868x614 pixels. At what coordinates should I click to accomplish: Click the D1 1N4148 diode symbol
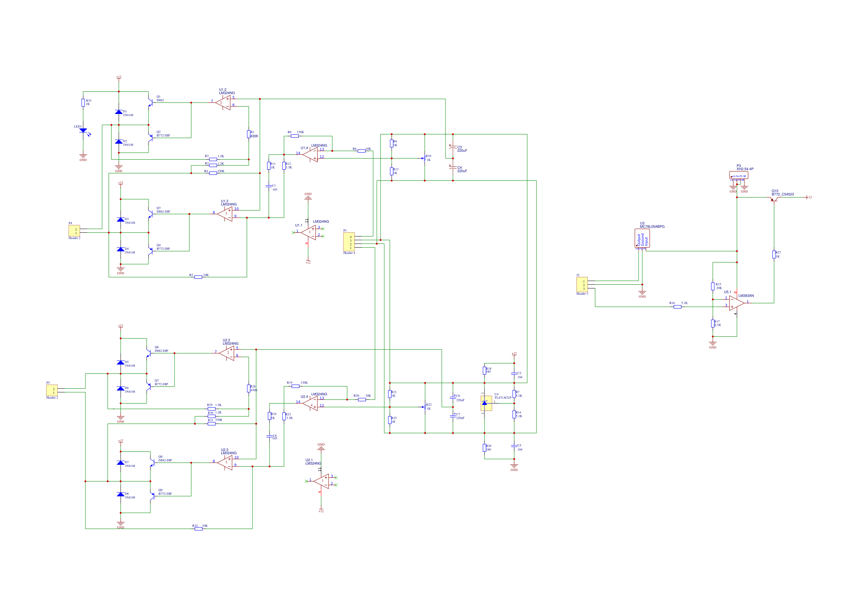tap(119, 112)
